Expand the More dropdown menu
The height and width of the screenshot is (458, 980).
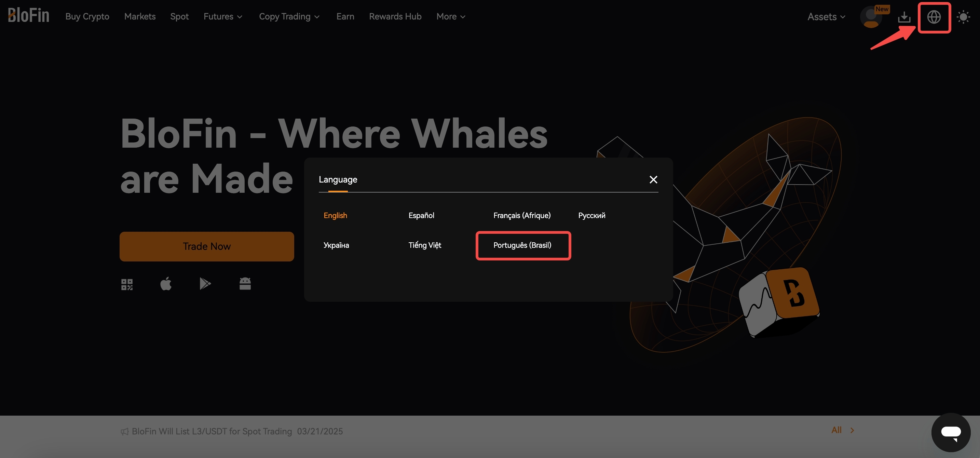point(451,16)
